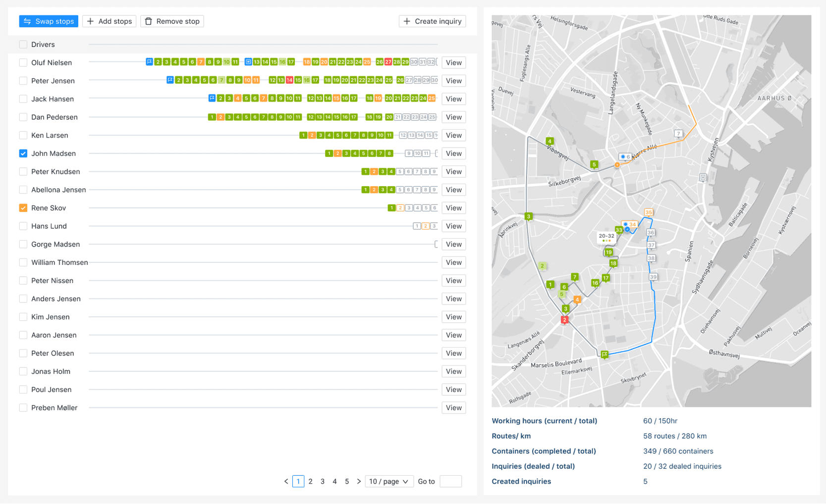Check Peter Nissen's checkbox
The height and width of the screenshot is (504, 826).
tap(23, 281)
